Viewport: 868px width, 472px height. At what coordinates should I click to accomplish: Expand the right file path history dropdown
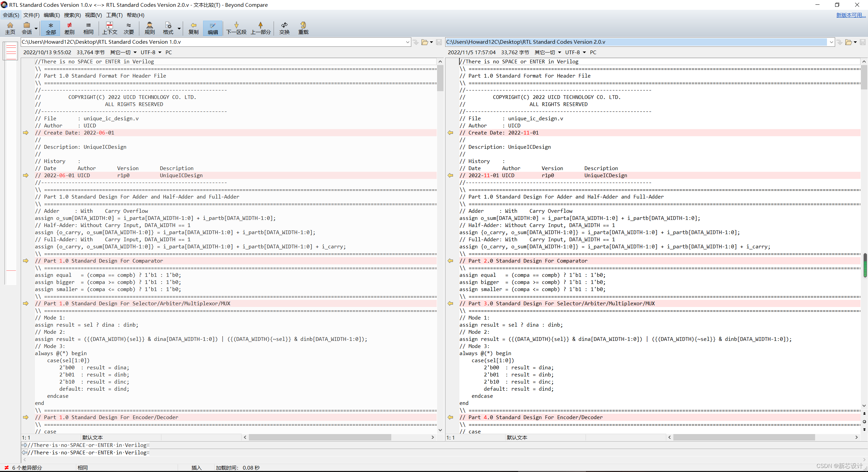[x=831, y=42]
